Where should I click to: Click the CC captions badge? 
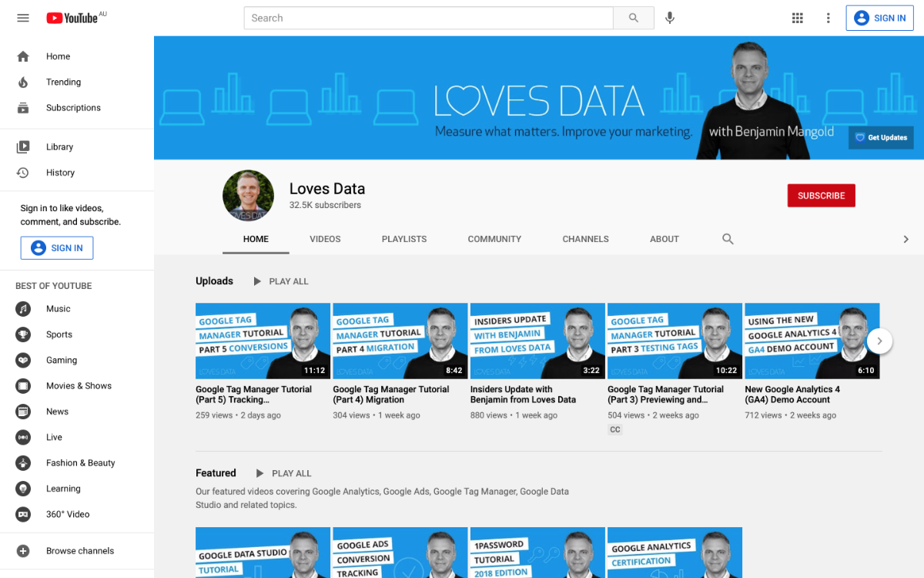[614, 430]
